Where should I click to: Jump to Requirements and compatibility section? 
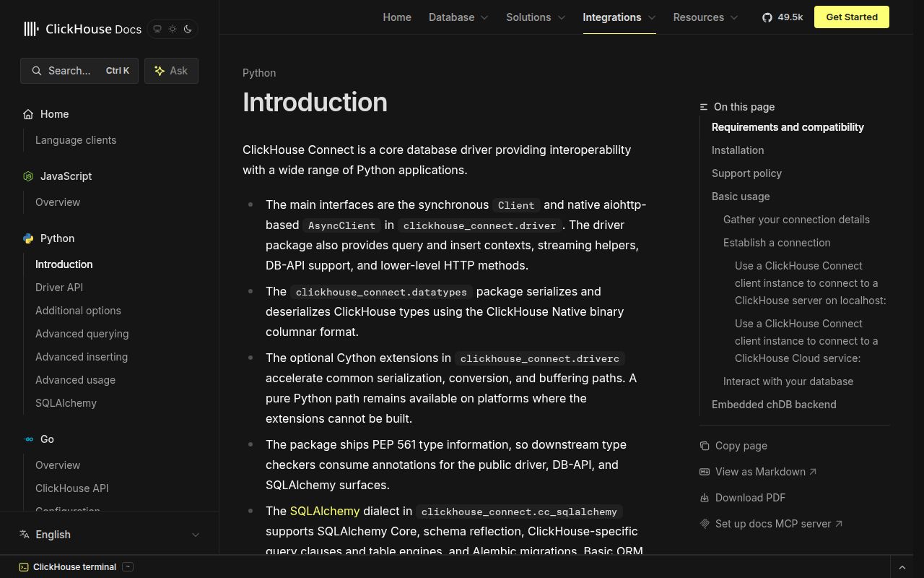coord(788,127)
